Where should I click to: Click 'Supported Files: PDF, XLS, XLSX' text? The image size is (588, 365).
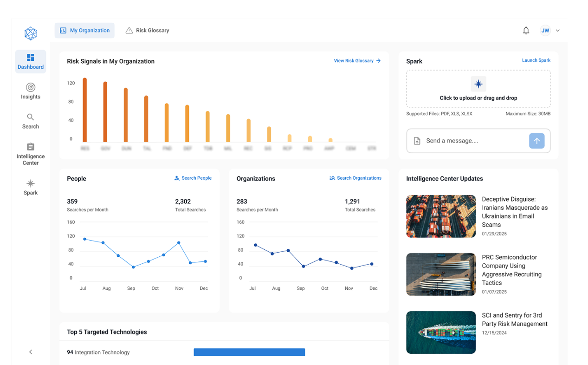(439, 114)
